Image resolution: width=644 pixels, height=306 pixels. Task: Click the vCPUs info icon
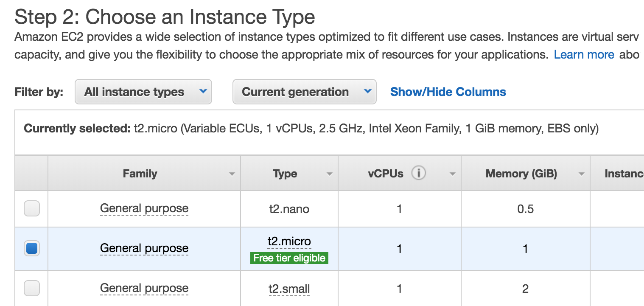(x=418, y=173)
